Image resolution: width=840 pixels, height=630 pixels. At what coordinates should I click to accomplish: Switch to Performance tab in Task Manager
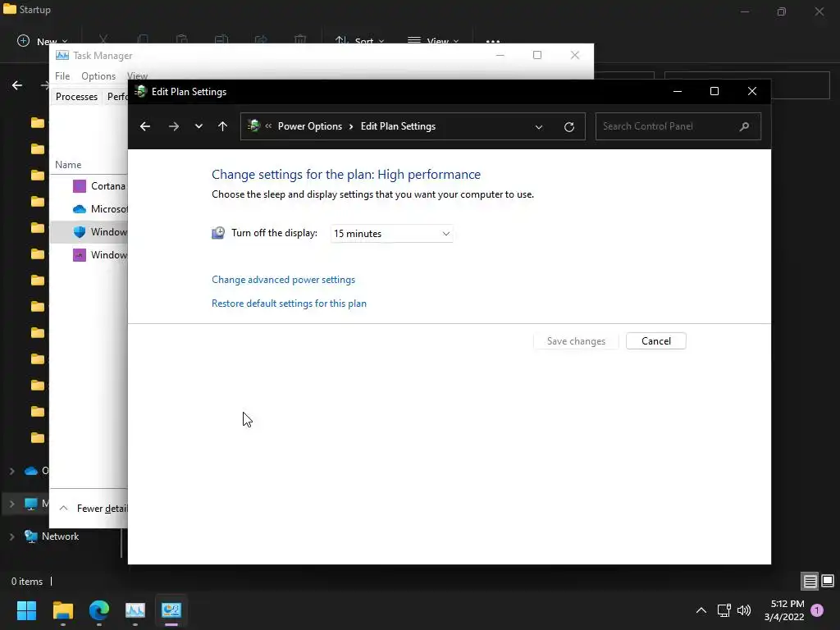point(116,97)
